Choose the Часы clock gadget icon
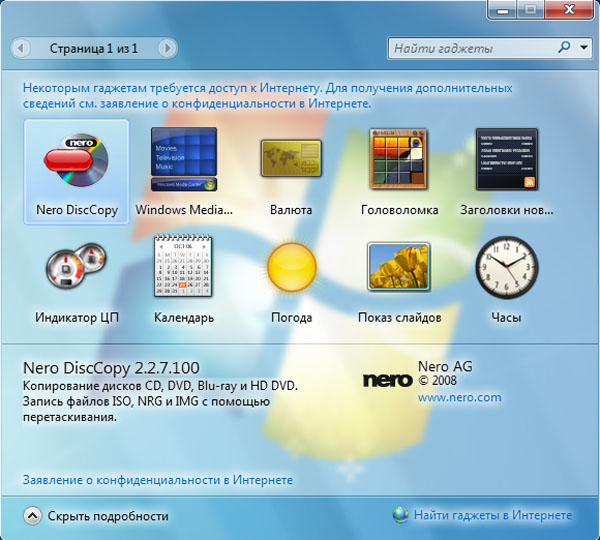 [507, 267]
